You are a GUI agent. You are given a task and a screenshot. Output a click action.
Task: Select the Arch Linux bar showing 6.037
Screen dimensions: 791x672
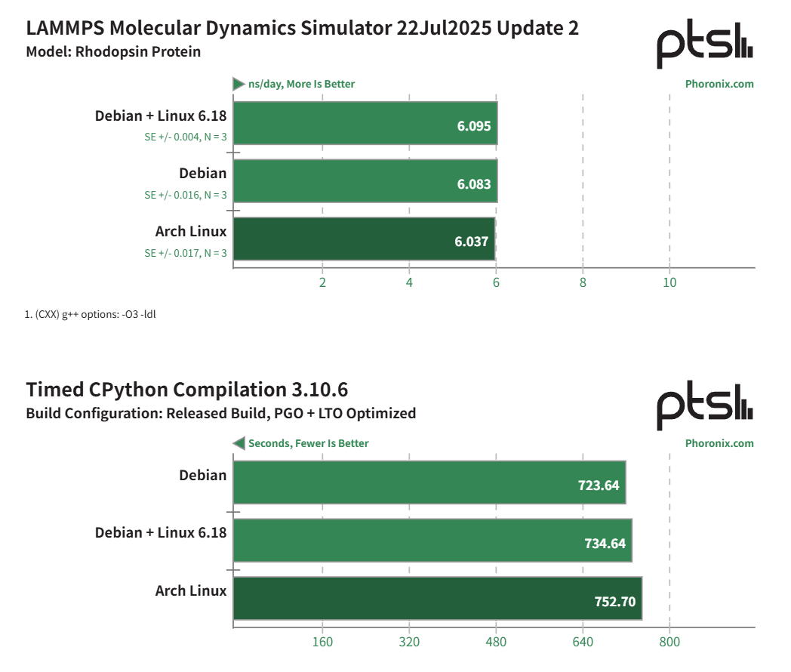tap(364, 239)
